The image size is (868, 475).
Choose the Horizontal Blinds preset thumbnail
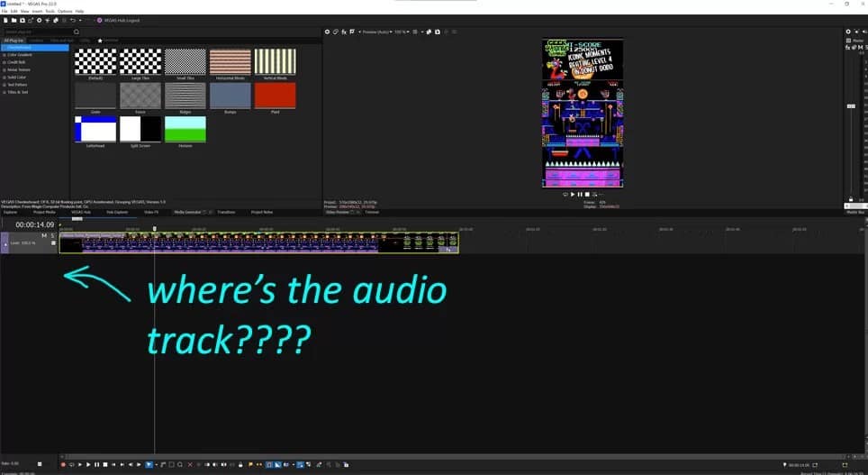coord(231,61)
